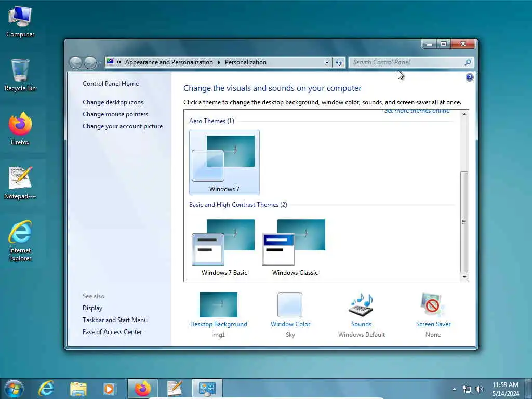Open the Screen Saver icon

(433, 304)
